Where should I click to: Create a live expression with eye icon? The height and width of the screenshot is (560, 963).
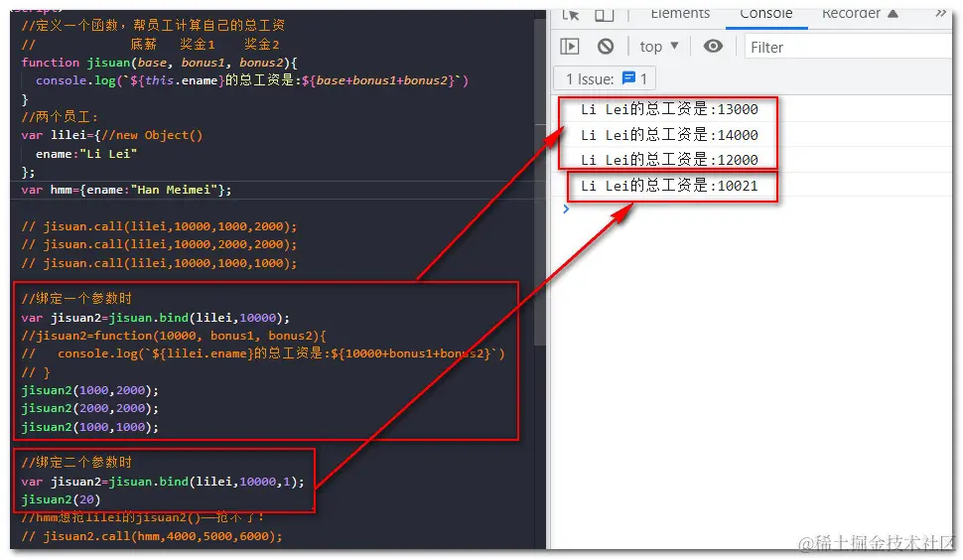(713, 46)
